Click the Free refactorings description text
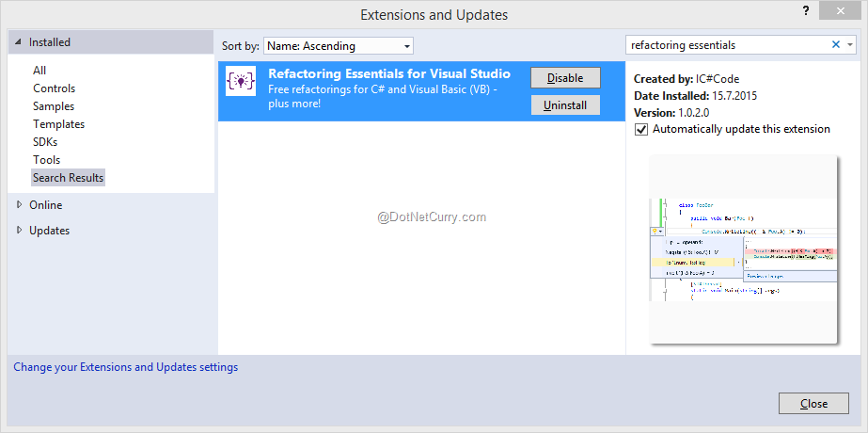Viewport: 868px width, 433px height. (383, 96)
